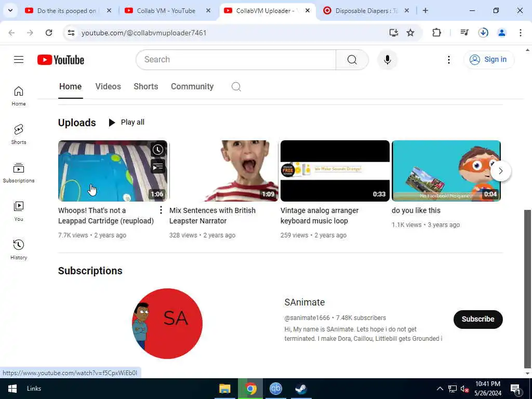Open Steam from taskbar
532x399 pixels.
301,389
